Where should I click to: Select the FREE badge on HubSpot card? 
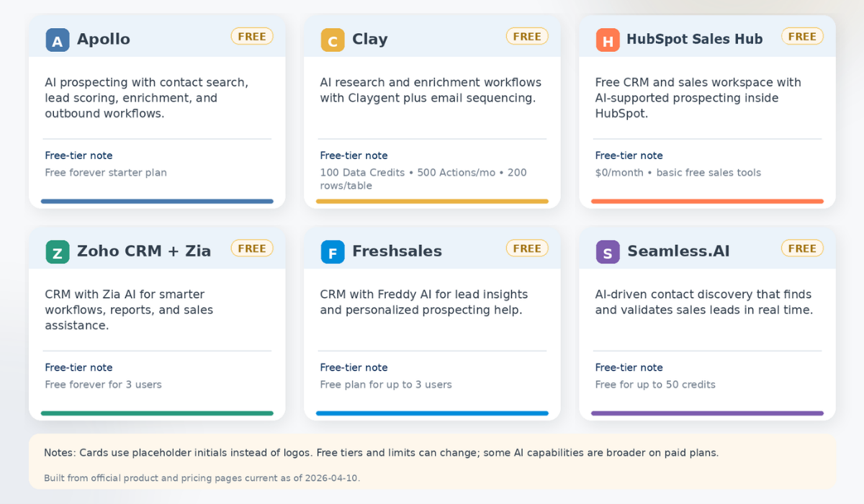[x=802, y=36]
